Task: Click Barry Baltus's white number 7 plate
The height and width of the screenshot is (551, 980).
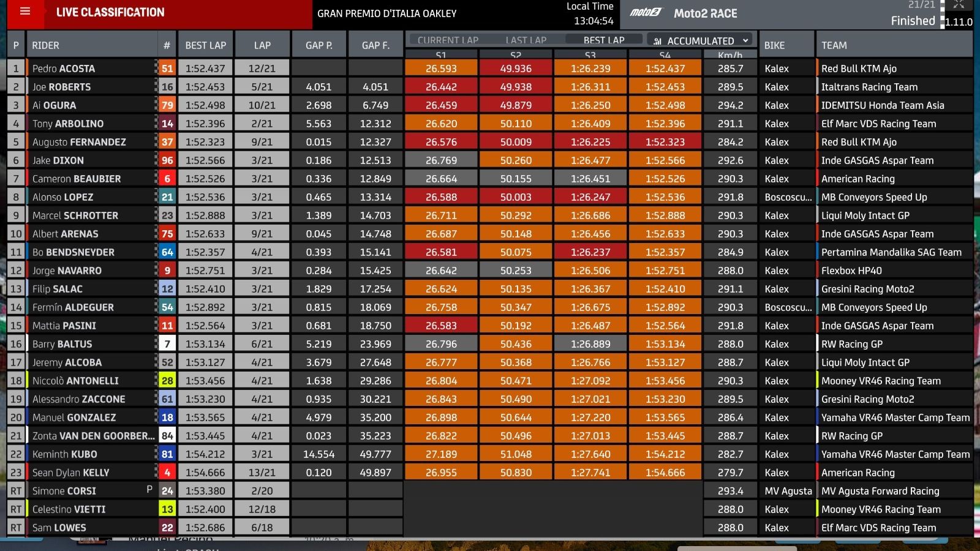Action: click(x=166, y=343)
